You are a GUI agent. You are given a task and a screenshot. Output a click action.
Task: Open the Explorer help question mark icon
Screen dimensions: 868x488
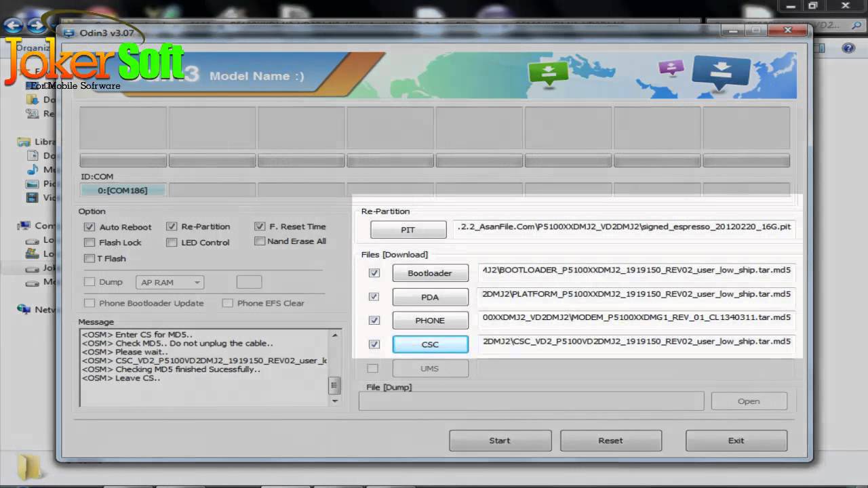point(848,48)
